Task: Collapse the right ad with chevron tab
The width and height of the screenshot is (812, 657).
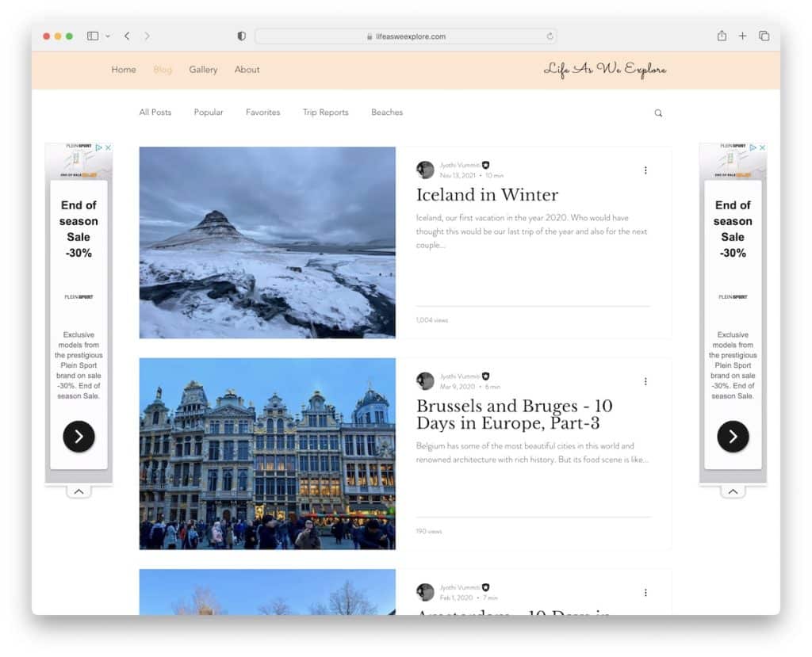Action: click(x=733, y=491)
